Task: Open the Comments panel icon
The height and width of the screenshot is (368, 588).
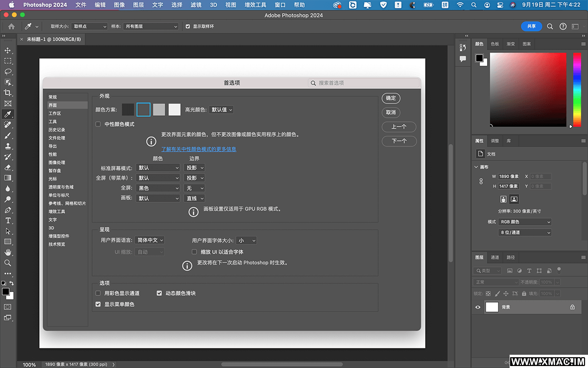Action: point(463,59)
